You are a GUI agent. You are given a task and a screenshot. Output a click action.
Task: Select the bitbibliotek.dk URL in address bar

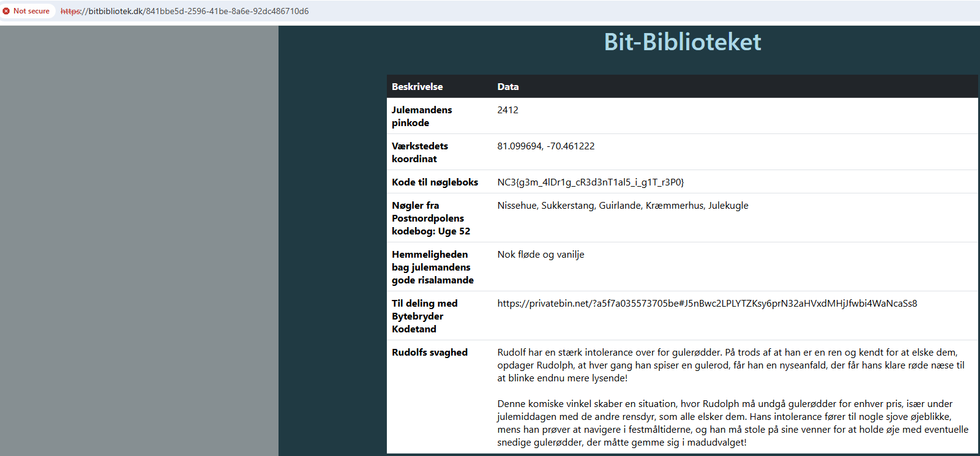(x=184, y=11)
